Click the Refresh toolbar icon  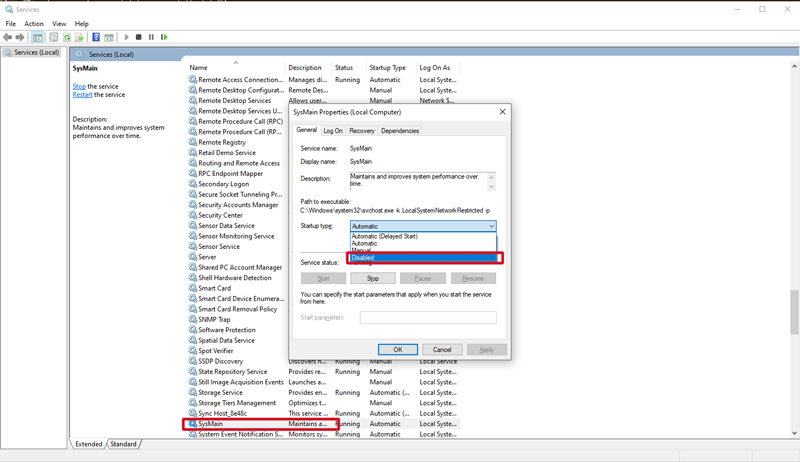67,37
